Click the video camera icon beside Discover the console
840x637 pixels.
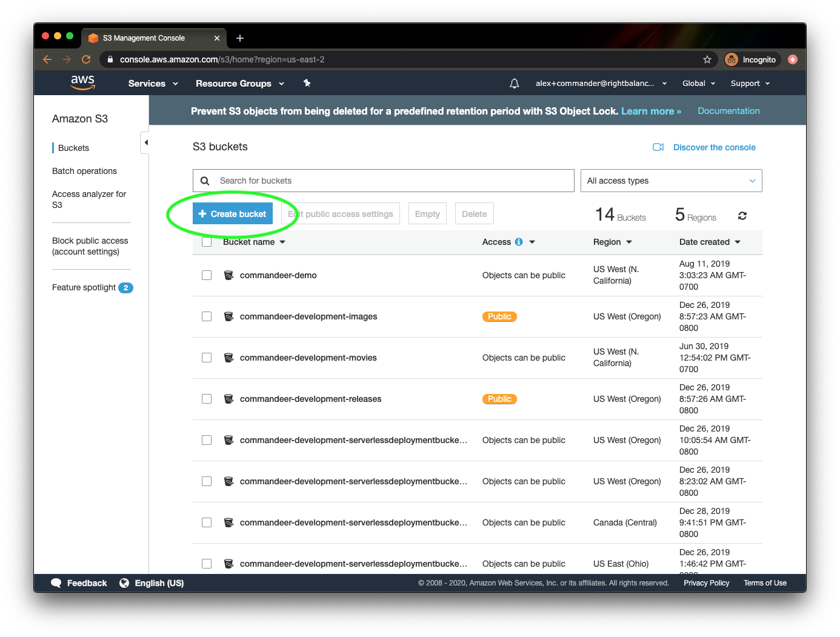658,147
